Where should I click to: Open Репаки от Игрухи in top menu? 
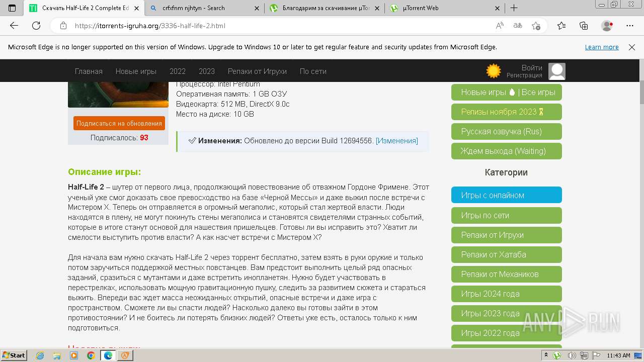click(x=257, y=71)
